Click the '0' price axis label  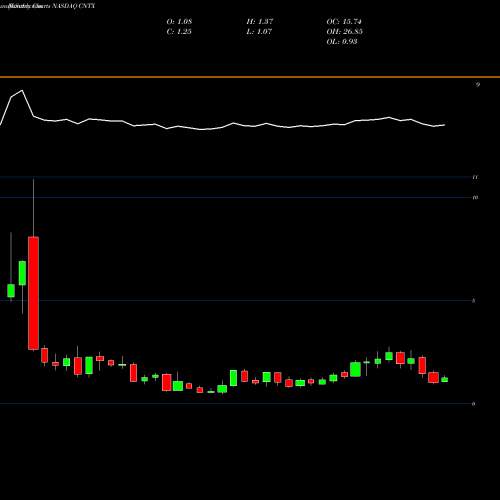click(x=474, y=404)
